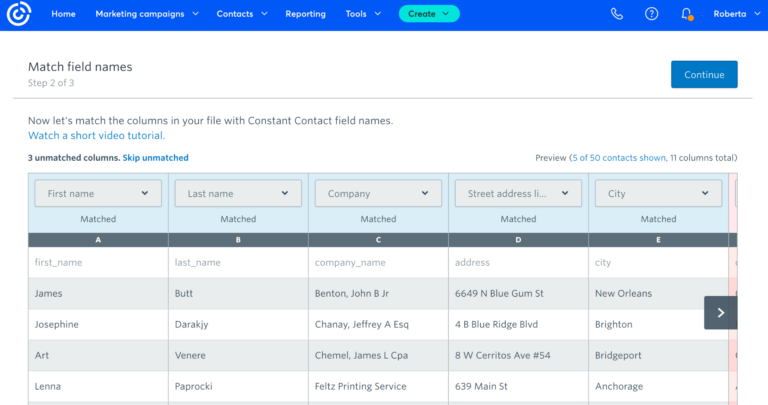This screenshot has height=405, width=768.
Task: Open the help question mark icon
Action: click(x=652, y=14)
